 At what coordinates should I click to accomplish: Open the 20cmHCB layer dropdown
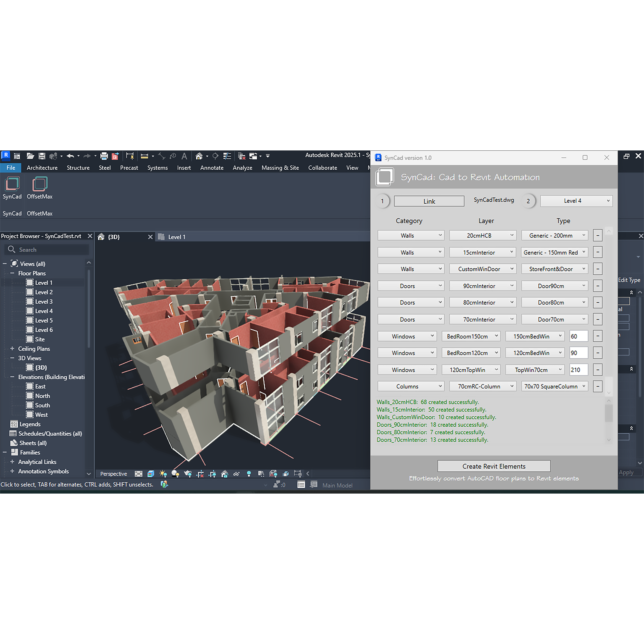(x=482, y=236)
